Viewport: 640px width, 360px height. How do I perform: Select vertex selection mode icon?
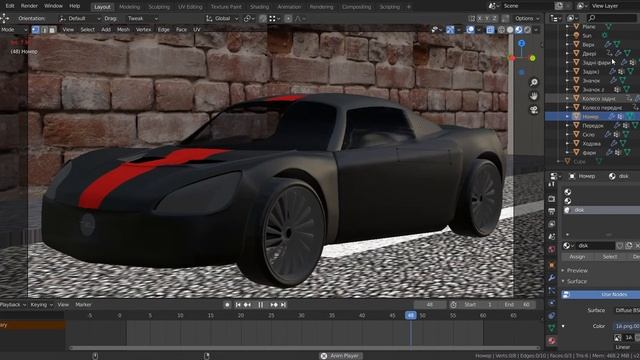pyautogui.click(x=36, y=30)
